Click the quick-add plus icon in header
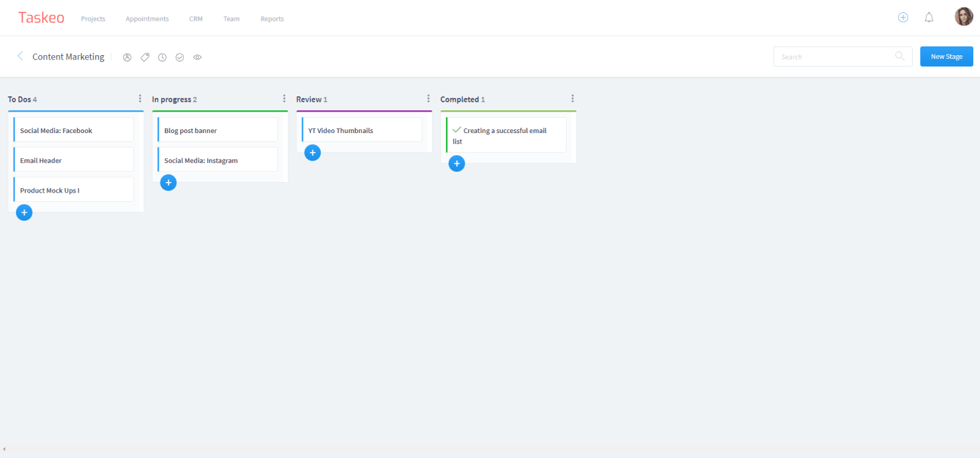Image resolution: width=980 pixels, height=458 pixels. (903, 17)
